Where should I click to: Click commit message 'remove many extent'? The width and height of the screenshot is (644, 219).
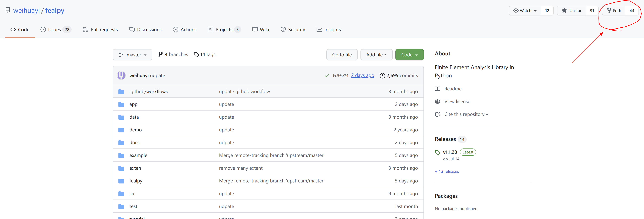click(x=240, y=168)
